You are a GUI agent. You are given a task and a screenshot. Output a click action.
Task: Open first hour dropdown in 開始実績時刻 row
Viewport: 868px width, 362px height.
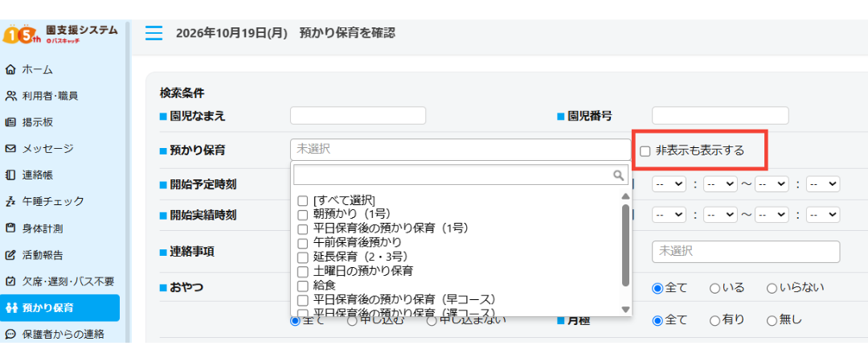pos(669,215)
